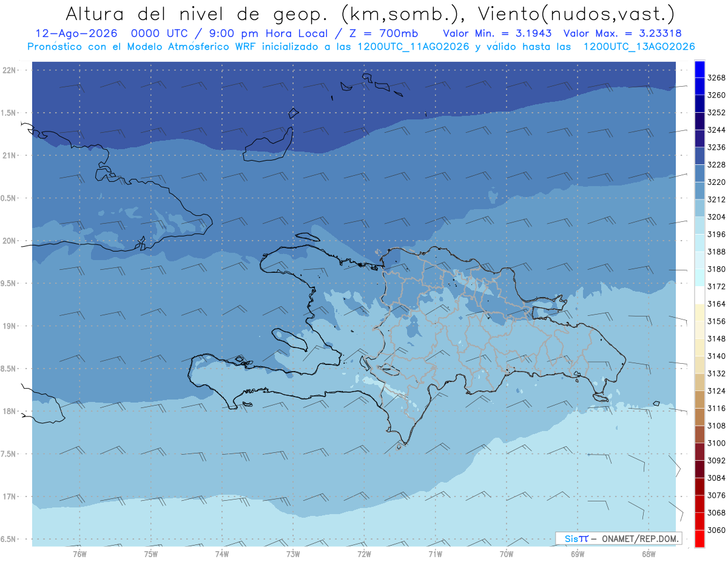Click the '70W' longitude label
The image size is (728, 562).
click(507, 554)
